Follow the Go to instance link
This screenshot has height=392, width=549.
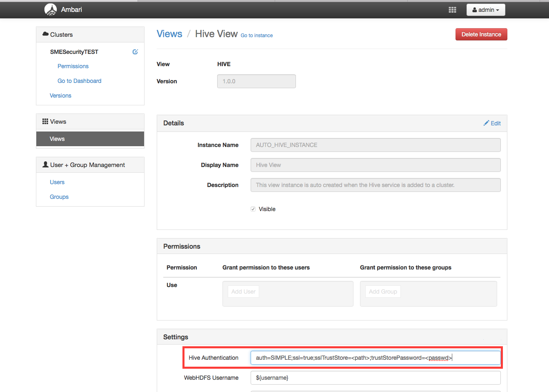[256, 36]
